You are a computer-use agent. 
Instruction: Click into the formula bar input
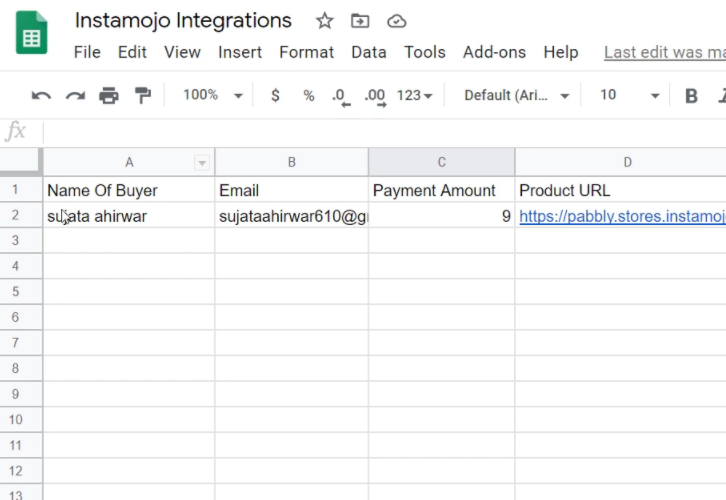[384, 132]
